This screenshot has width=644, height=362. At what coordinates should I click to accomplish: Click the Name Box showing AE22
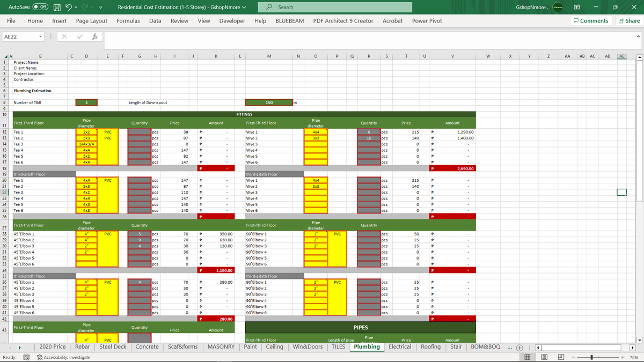19,37
